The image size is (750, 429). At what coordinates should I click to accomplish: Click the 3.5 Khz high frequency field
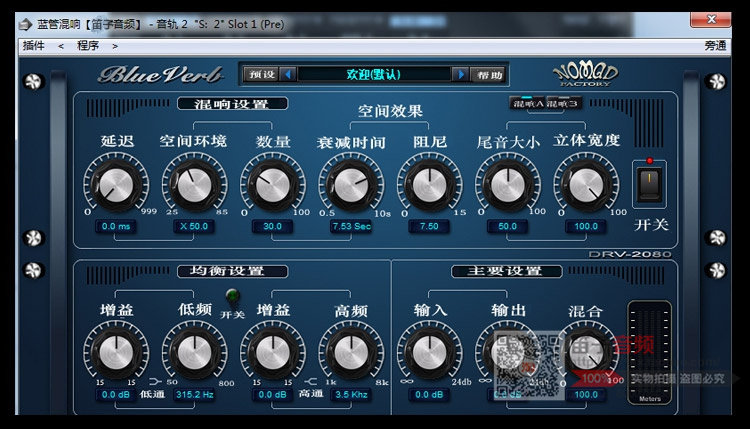(x=351, y=395)
